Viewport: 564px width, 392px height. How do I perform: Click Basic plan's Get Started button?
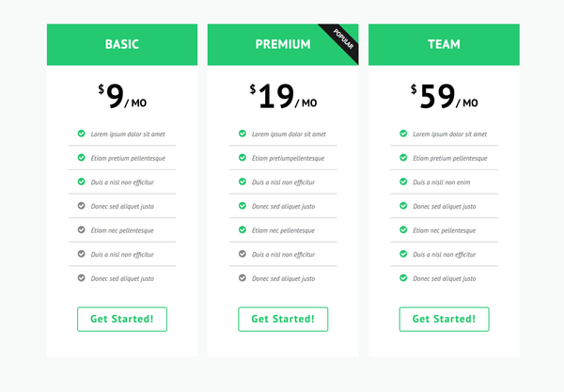122,319
